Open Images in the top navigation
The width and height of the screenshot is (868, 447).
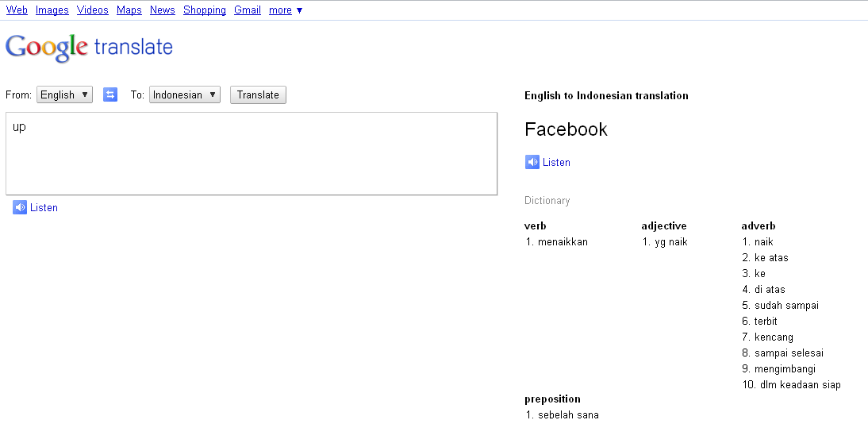(52, 10)
